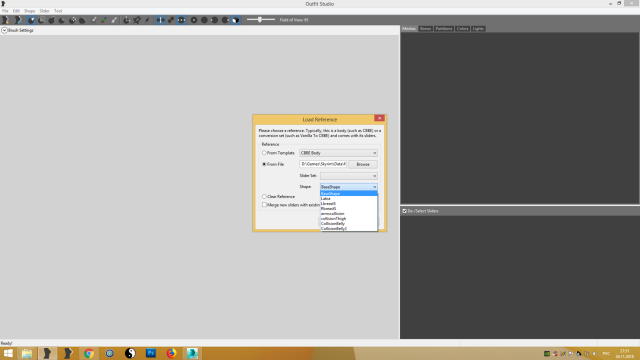Check Merge new sliders with existing

(x=264, y=205)
